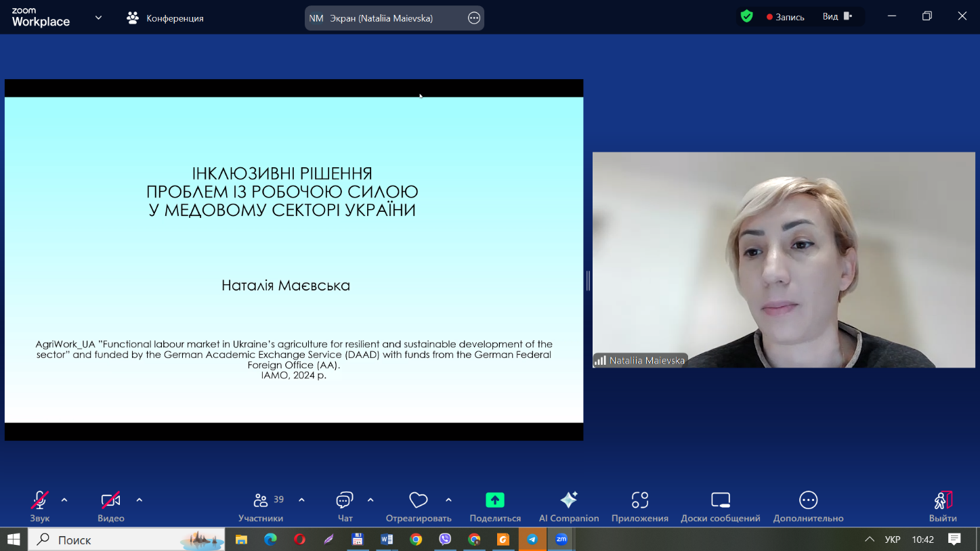Expand the arrow next to Чат

coord(370,500)
